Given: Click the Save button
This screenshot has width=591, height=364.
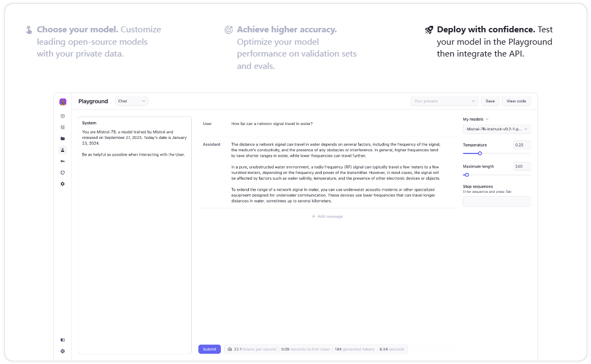Looking at the screenshot, I should pos(490,101).
